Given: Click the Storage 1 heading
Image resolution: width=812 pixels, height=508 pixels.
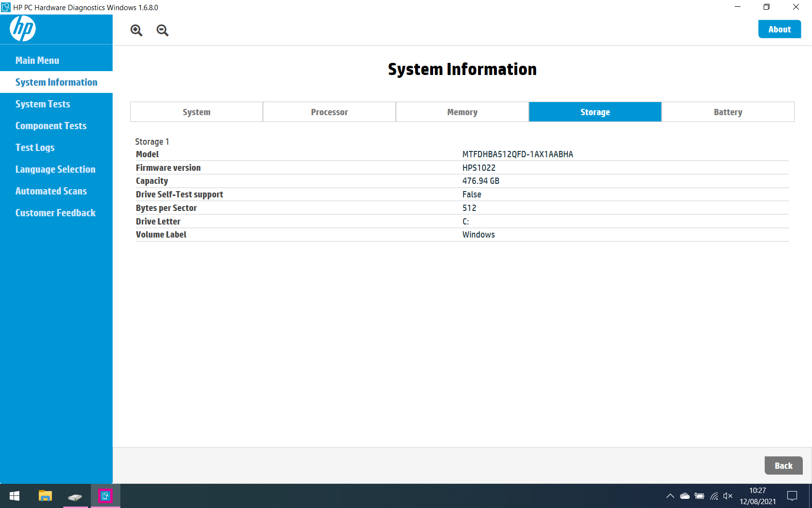Looking at the screenshot, I should pyautogui.click(x=152, y=142).
